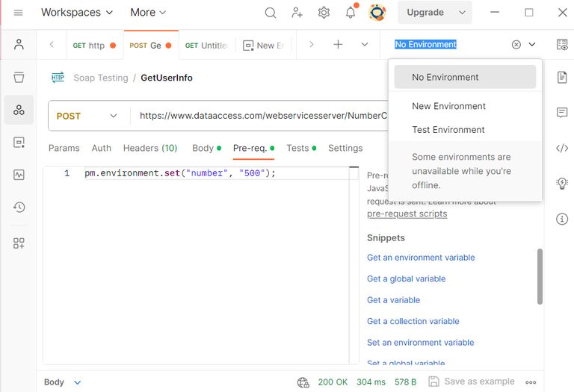Screen dimensions: 574x392
Task: Expand the POST method dropdown
Action: [x=114, y=116]
